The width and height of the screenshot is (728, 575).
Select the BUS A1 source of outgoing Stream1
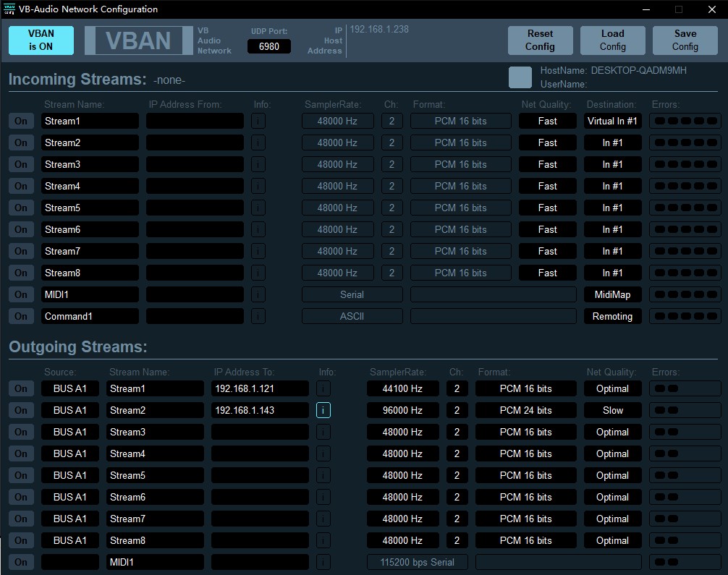point(69,388)
